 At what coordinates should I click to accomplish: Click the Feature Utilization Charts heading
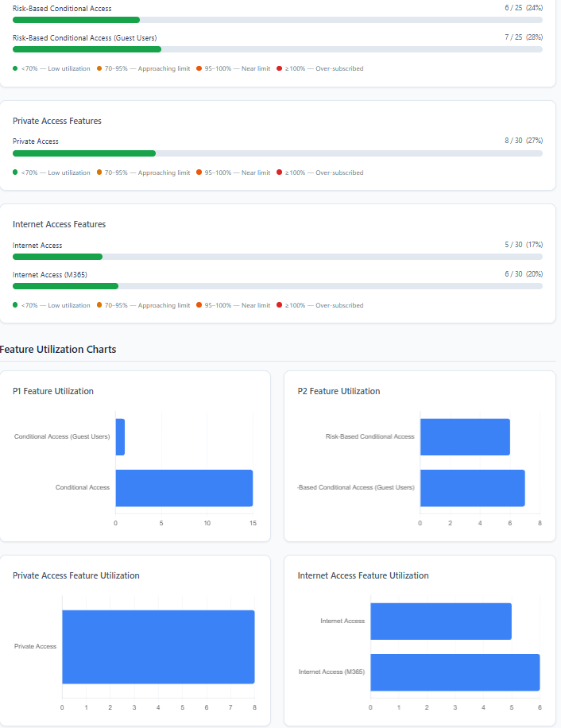pyautogui.click(x=58, y=350)
